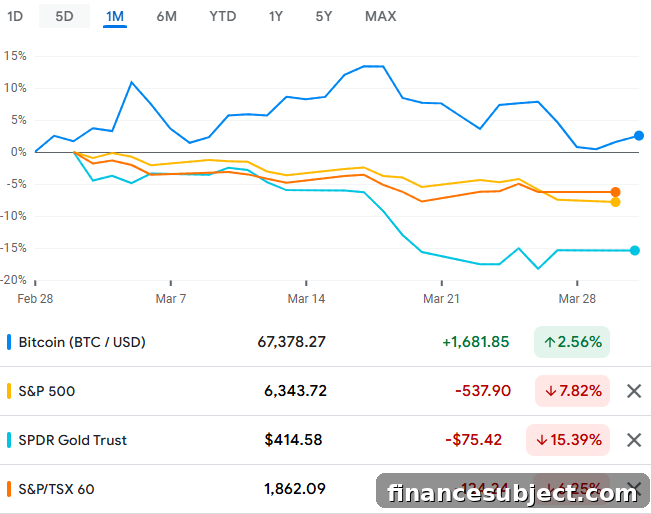Open the Bitcoin (BTC / USD) row
651x514 pixels.
326,342
